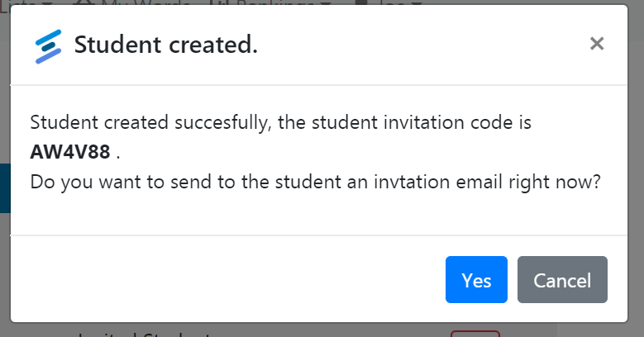Click the 'Student created succesfully' message line
Screen dimensions: 644x337
pos(280,122)
